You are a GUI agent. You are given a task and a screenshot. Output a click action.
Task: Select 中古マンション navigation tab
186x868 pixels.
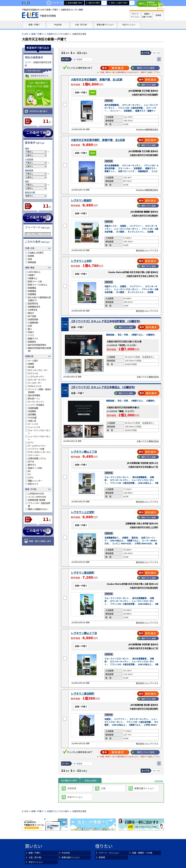click(x=129, y=25)
